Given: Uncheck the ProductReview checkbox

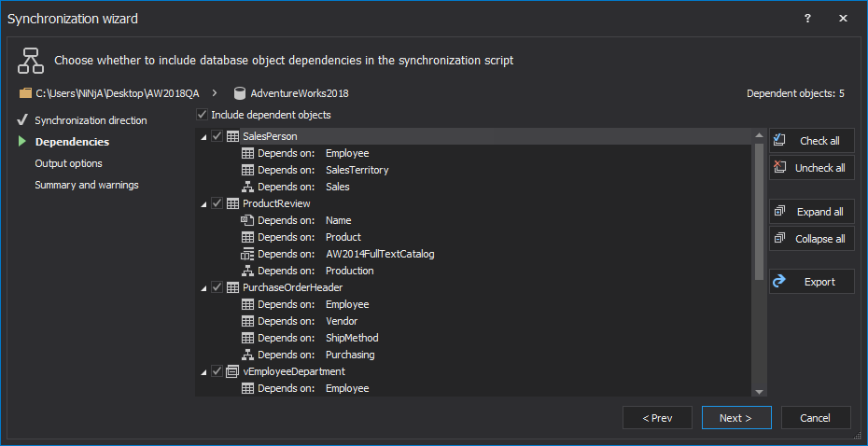Looking at the screenshot, I should (217, 203).
